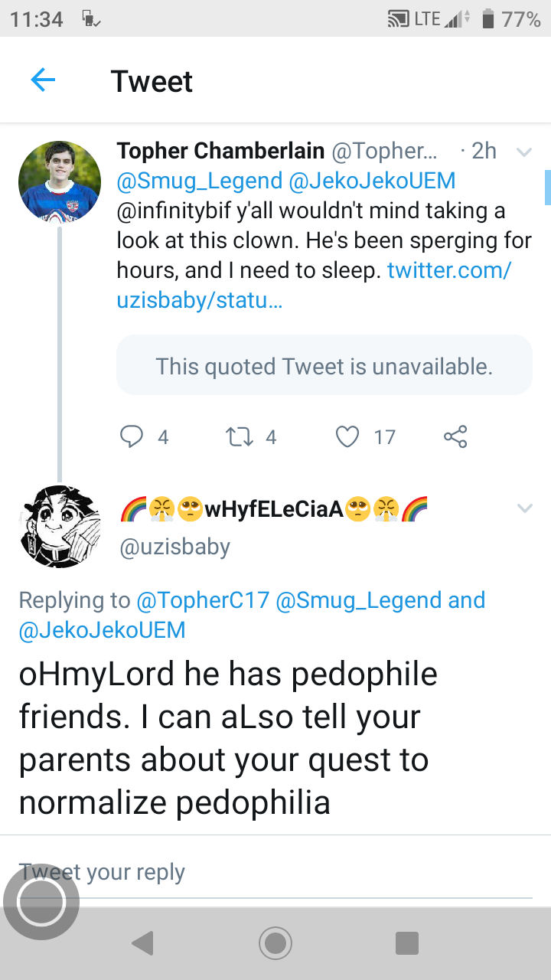Share Topher Chamberlain's tweet
The height and width of the screenshot is (980, 551).
tap(455, 436)
